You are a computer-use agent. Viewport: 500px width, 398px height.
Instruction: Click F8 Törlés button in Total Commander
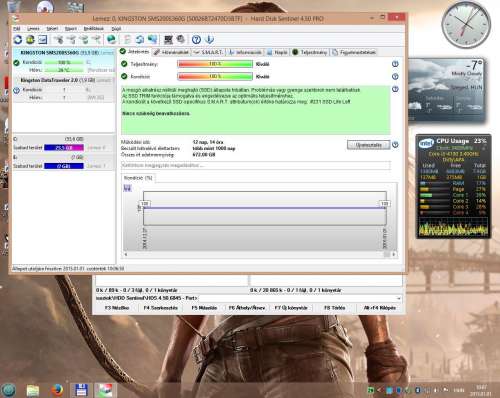coord(335,308)
